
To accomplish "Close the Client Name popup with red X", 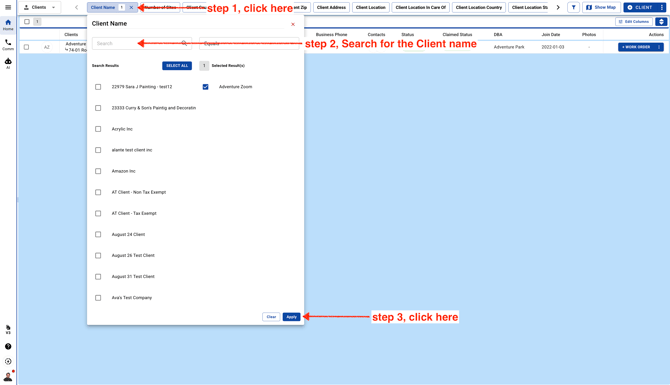I will pos(293,24).
